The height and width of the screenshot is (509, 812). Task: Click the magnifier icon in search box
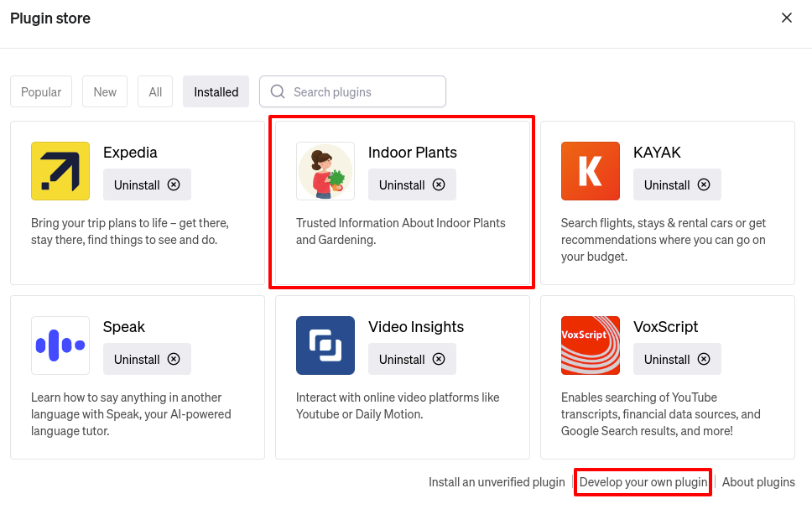(x=278, y=92)
